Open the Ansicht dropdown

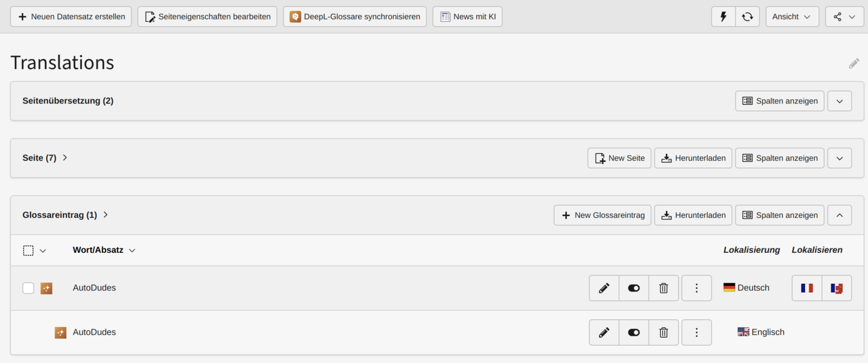click(x=792, y=17)
